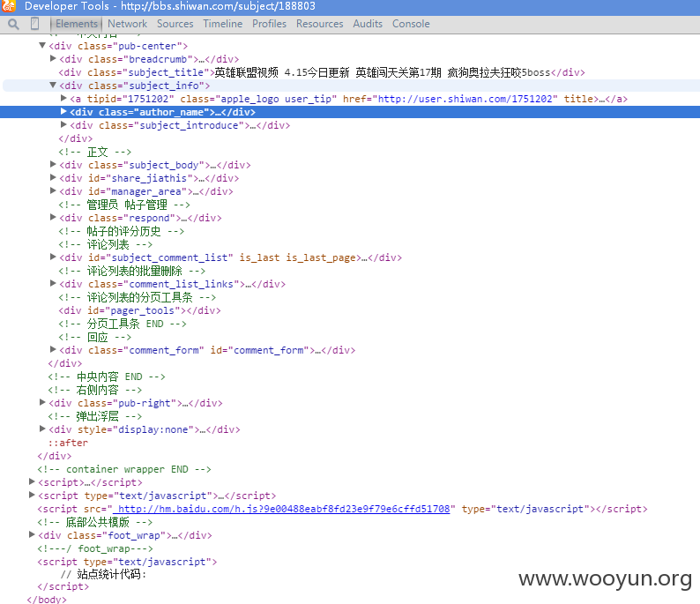Expand the collapsed text/javascript script node
The image size is (700, 604).
(32, 495)
